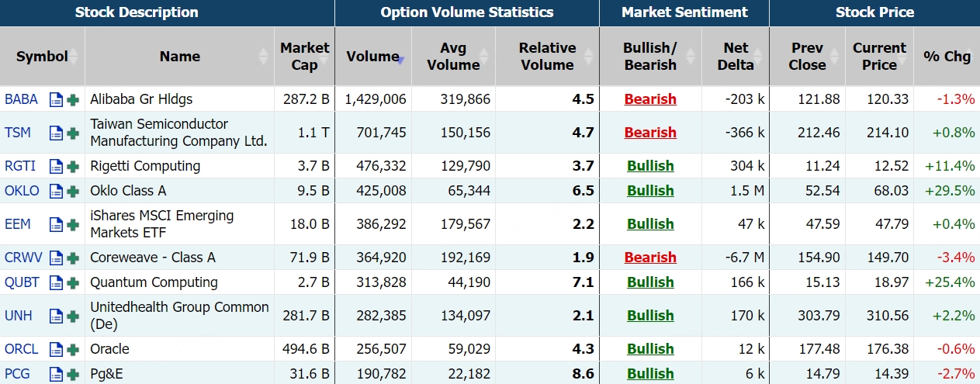Click Bullish sentiment link for UNH
This screenshot has height=384, width=980.
click(x=650, y=316)
